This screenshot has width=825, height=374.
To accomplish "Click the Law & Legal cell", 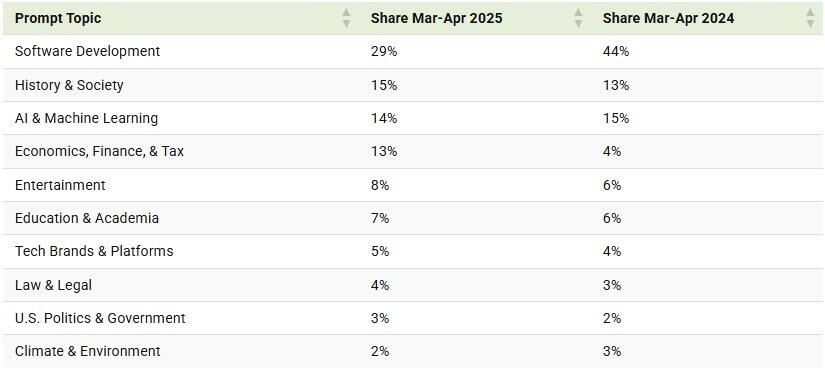I will (53, 285).
